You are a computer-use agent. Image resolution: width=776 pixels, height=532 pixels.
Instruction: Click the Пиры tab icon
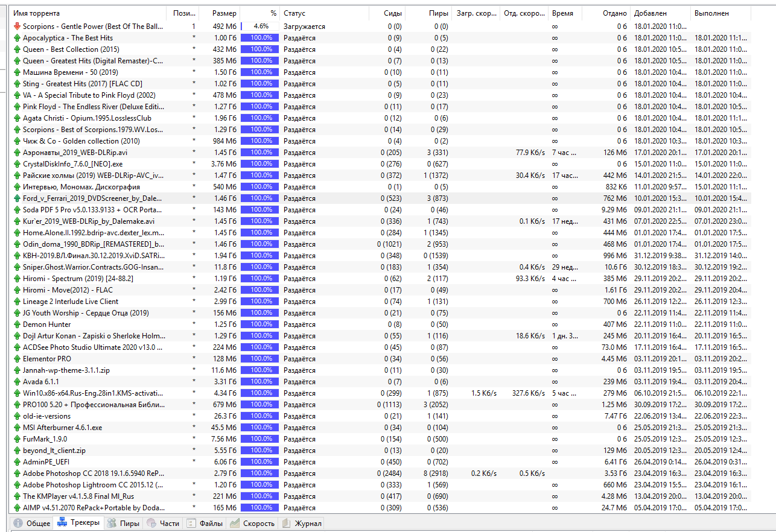click(111, 524)
